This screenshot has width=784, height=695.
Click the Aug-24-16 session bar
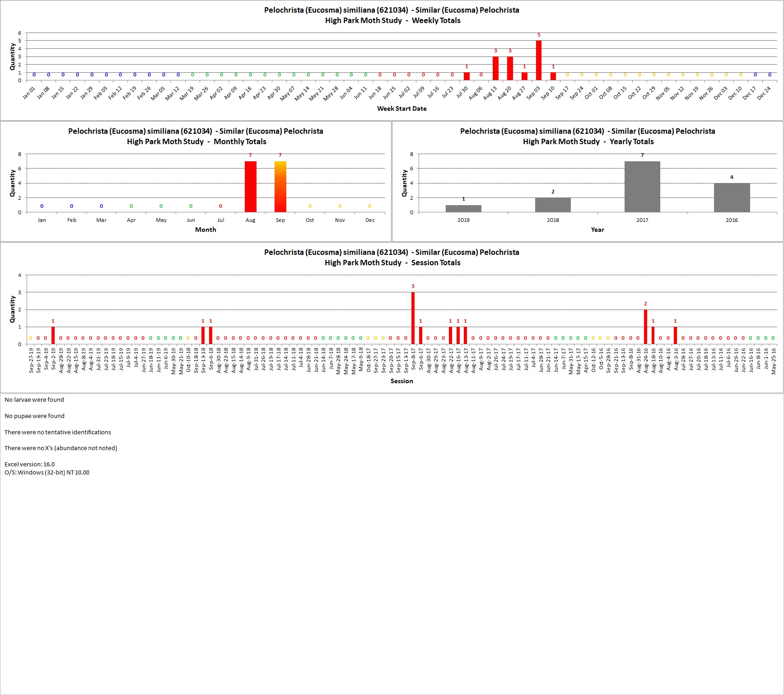(645, 327)
